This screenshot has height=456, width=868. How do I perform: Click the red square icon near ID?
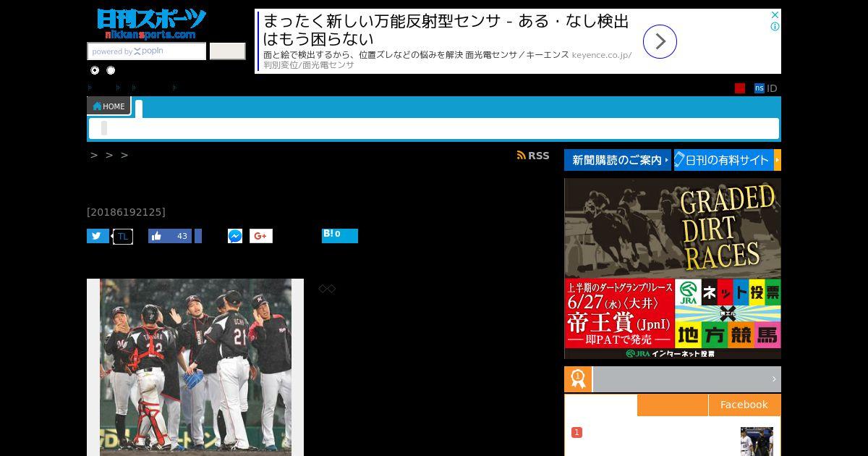(x=740, y=88)
